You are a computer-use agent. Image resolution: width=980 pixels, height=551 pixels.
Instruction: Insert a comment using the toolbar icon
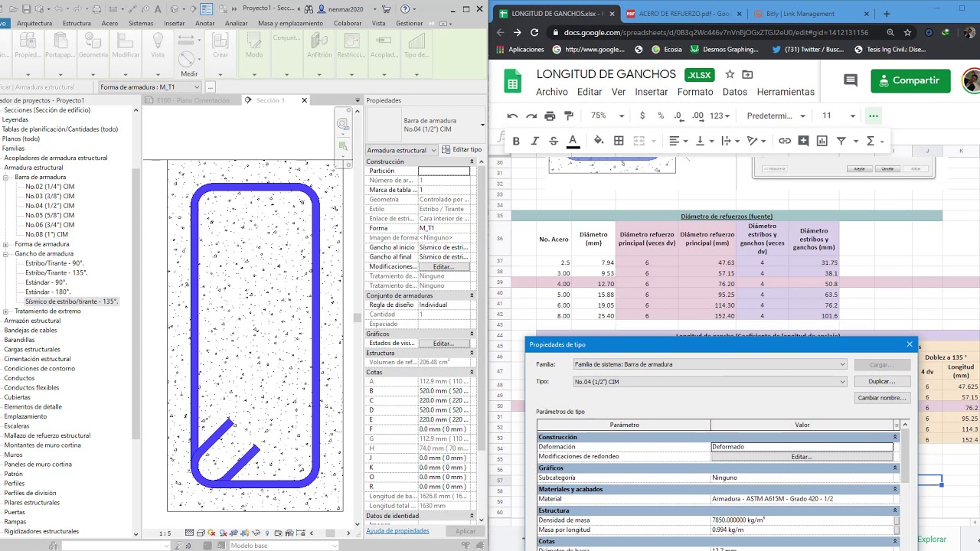(x=803, y=141)
